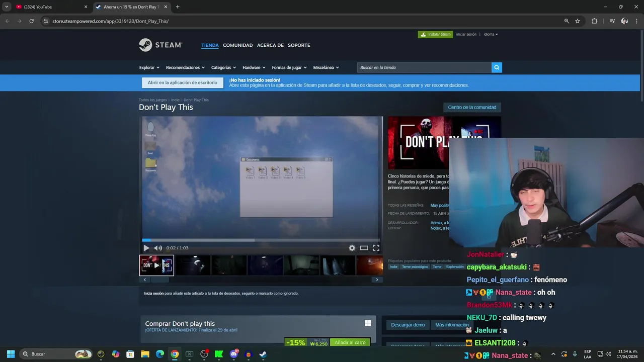
Task: Click the magnifier search button in Steam
Action: point(497,67)
